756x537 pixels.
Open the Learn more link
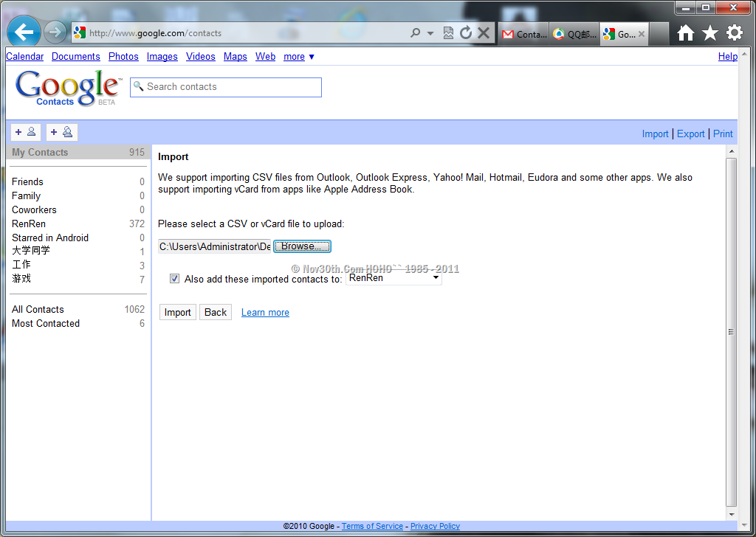[x=265, y=312]
